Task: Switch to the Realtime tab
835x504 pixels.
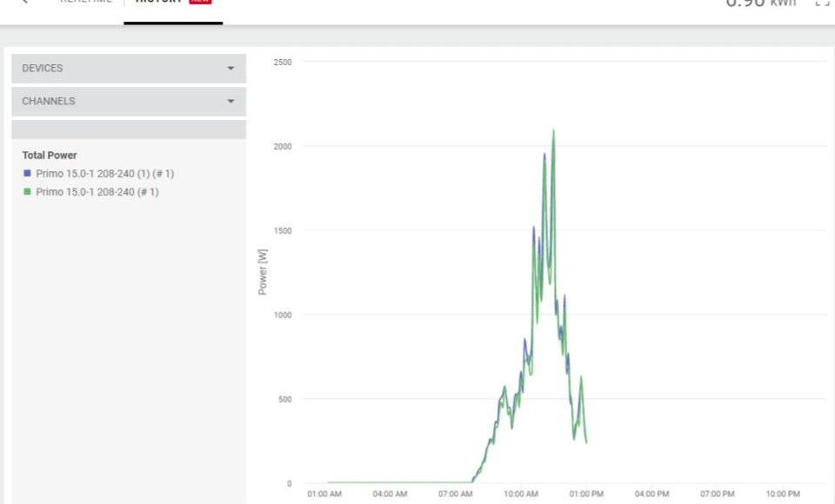Action: point(85,3)
